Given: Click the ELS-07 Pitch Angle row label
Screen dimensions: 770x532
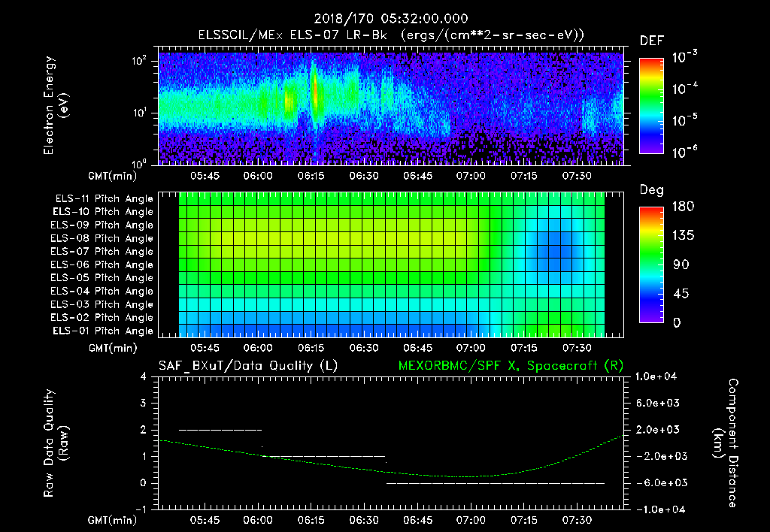Looking at the screenshot, I should (x=102, y=251).
